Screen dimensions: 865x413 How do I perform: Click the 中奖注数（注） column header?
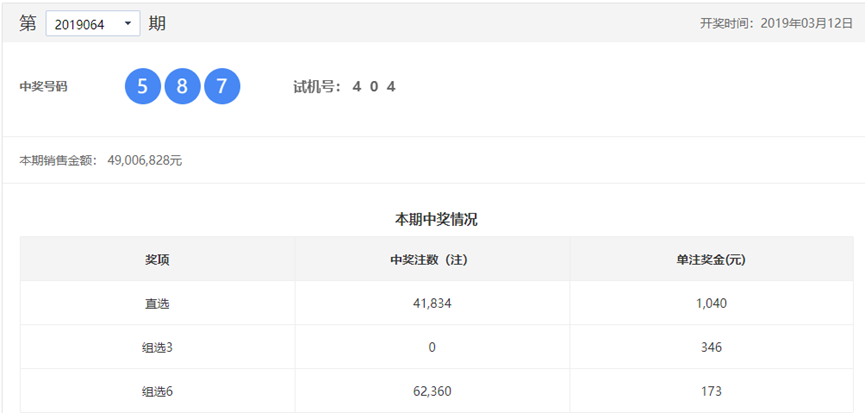pos(432,259)
